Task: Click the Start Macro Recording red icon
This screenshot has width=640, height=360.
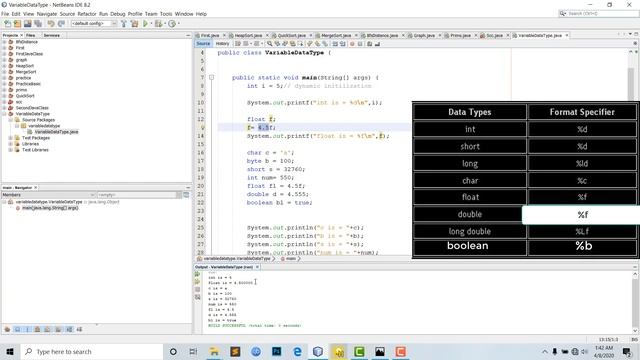Action: (x=352, y=44)
